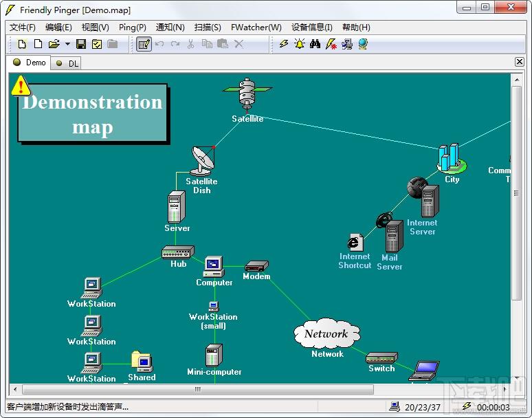532x418 pixels.
Task: Click the checklist toolbar icon
Action: click(97, 44)
